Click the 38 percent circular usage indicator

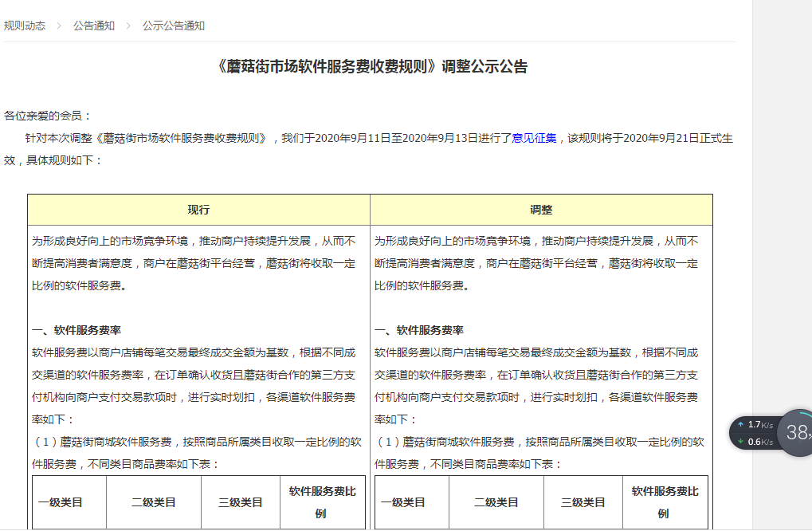797,433
